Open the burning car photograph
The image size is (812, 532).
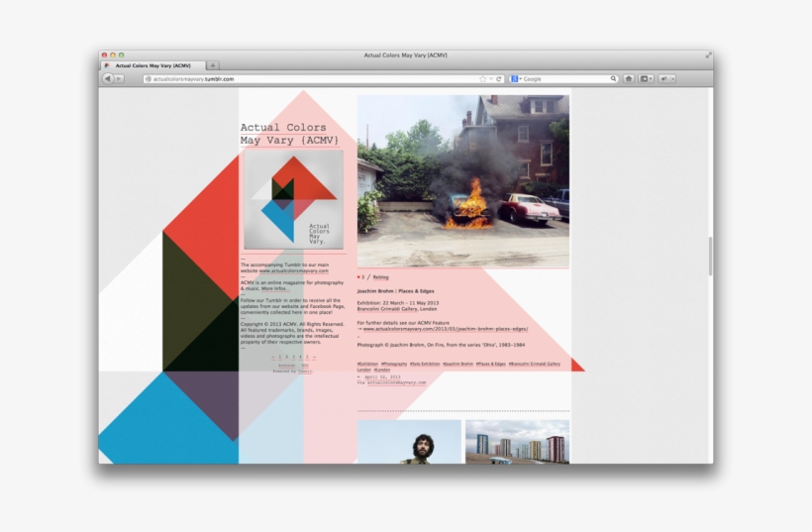coord(462,180)
